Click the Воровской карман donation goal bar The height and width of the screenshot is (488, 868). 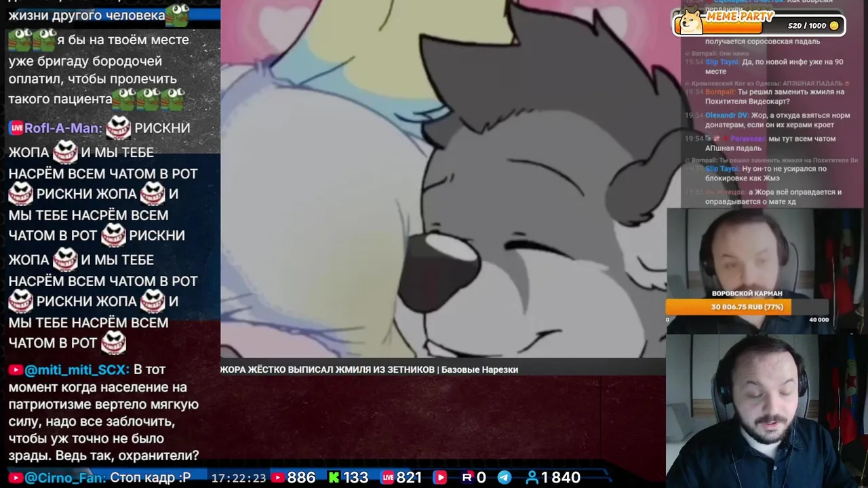tap(747, 307)
